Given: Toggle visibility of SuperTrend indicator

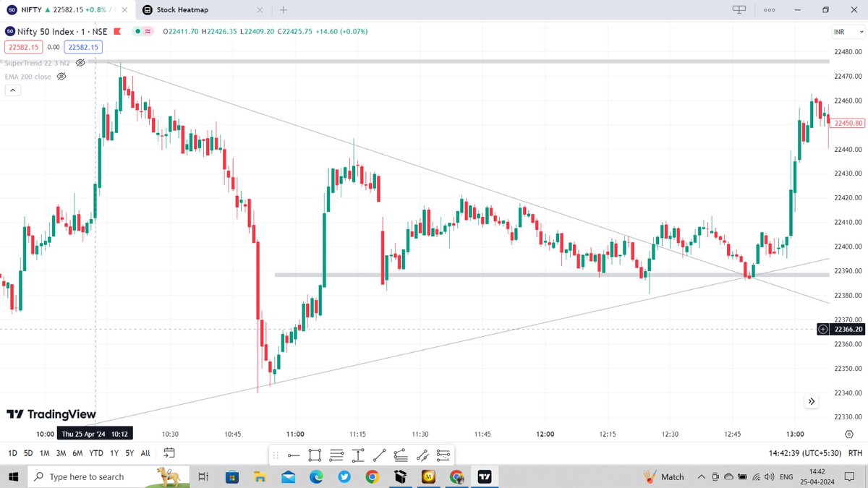Looking at the screenshot, I should [x=80, y=63].
